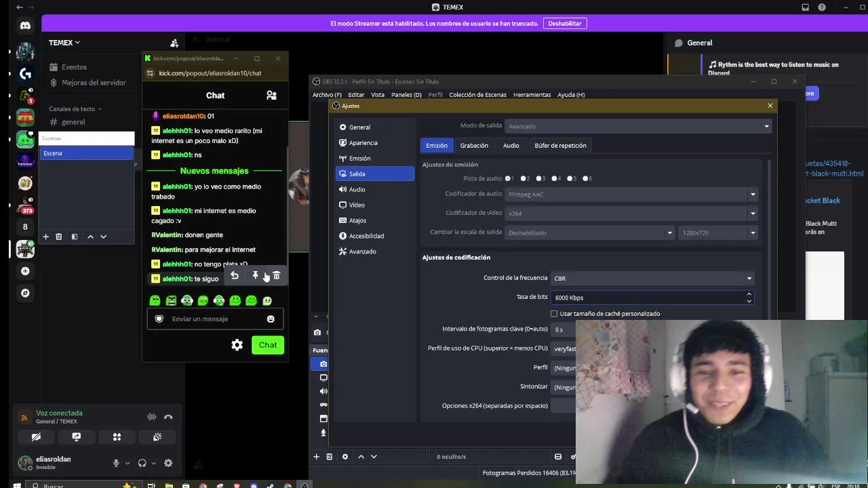
Task: Increase bitrate with the stepper up arrow
Action: 749,295
